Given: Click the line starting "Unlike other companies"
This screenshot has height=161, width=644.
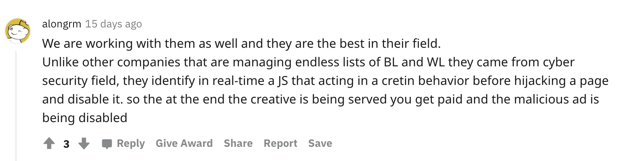Looking at the screenshot, I should (308, 62).
